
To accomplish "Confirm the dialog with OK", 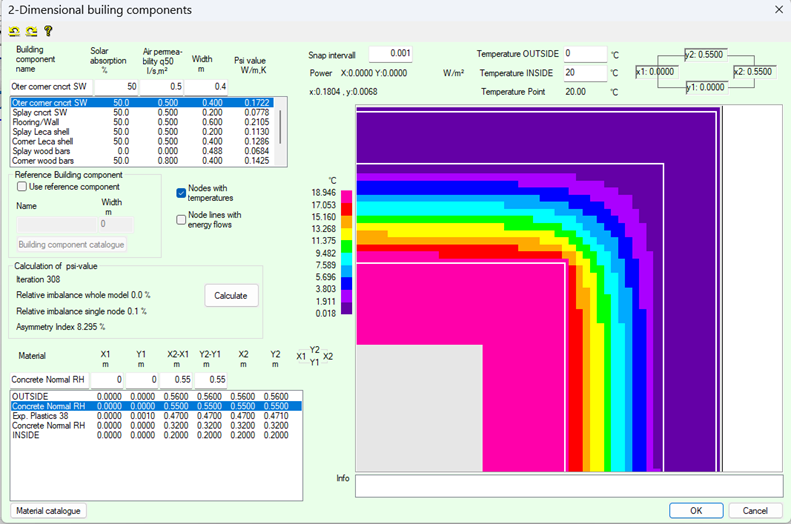I will click(697, 510).
